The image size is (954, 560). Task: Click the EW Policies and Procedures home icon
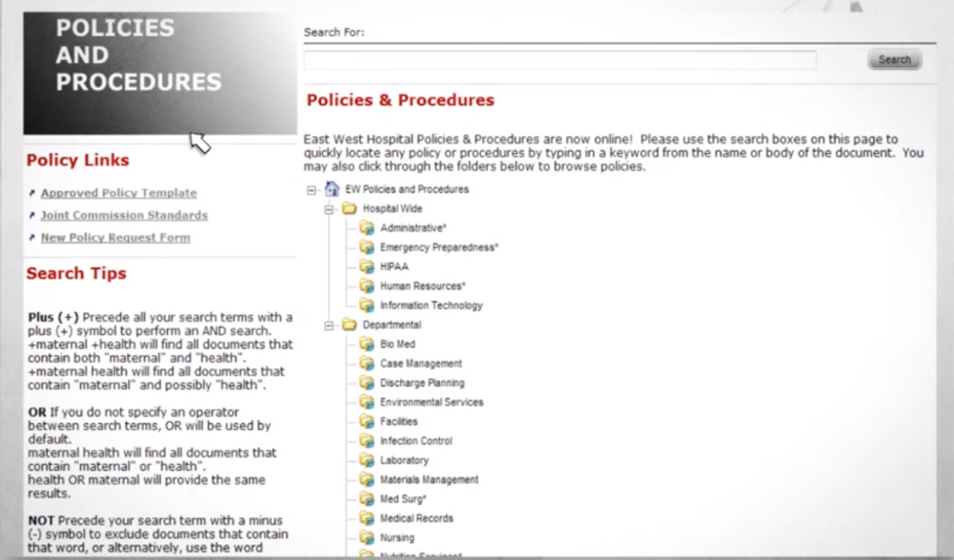(x=332, y=189)
